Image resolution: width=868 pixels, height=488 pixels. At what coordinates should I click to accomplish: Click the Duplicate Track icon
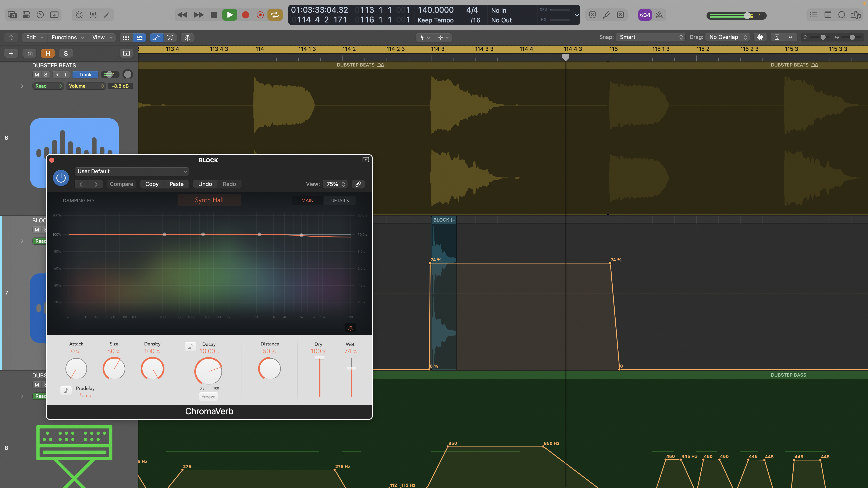pyautogui.click(x=29, y=53)
